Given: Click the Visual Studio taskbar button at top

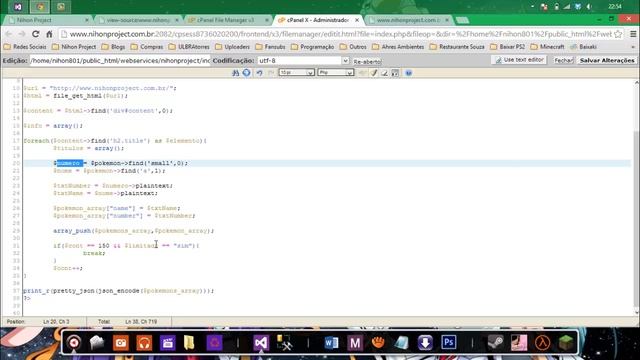Looking at the screenshot, I should click(x=18, y=7).
